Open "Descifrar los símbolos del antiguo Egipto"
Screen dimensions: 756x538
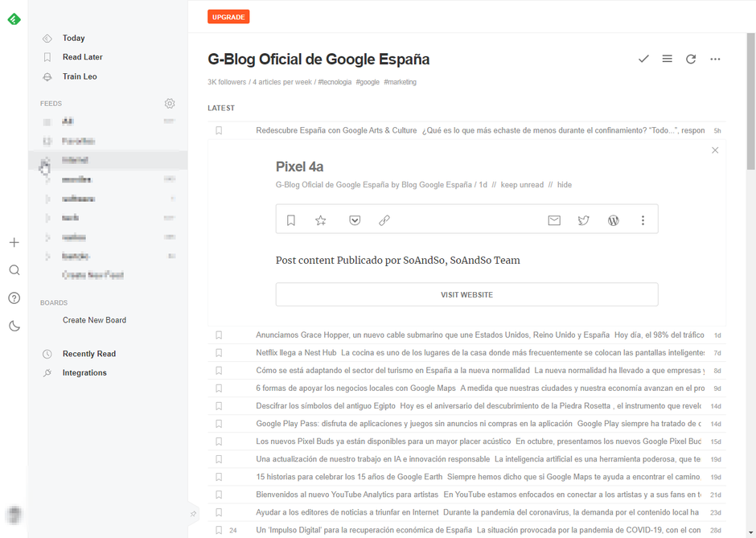coord(326,406)
